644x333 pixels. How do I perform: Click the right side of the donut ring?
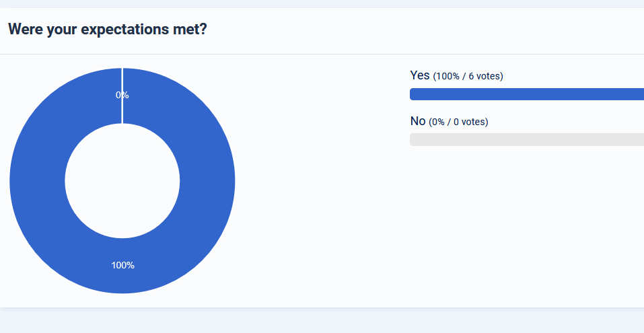pyautogui.click(x=207, y=180)
